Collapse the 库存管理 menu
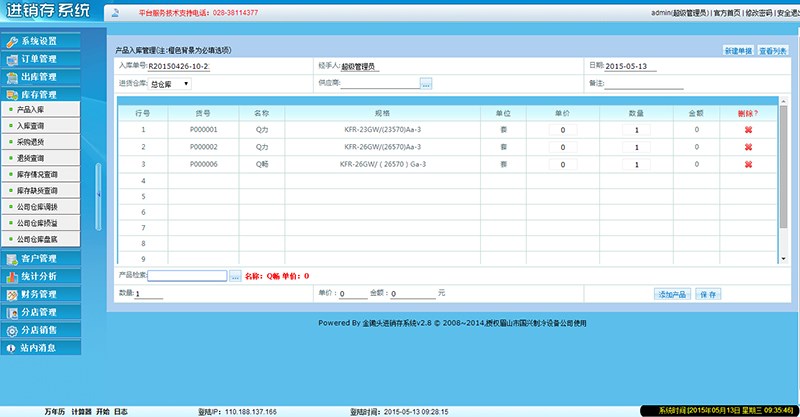This screenshot has height=417, width=800. (40, 95)
